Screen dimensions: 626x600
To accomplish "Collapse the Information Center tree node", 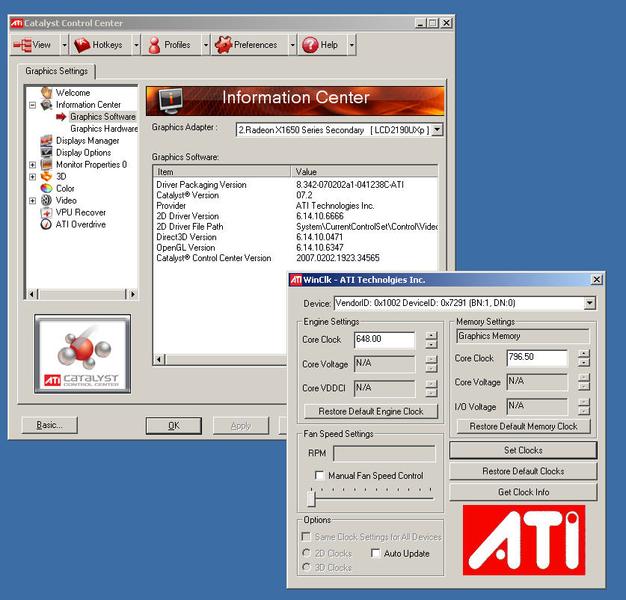I will (32, 105).
